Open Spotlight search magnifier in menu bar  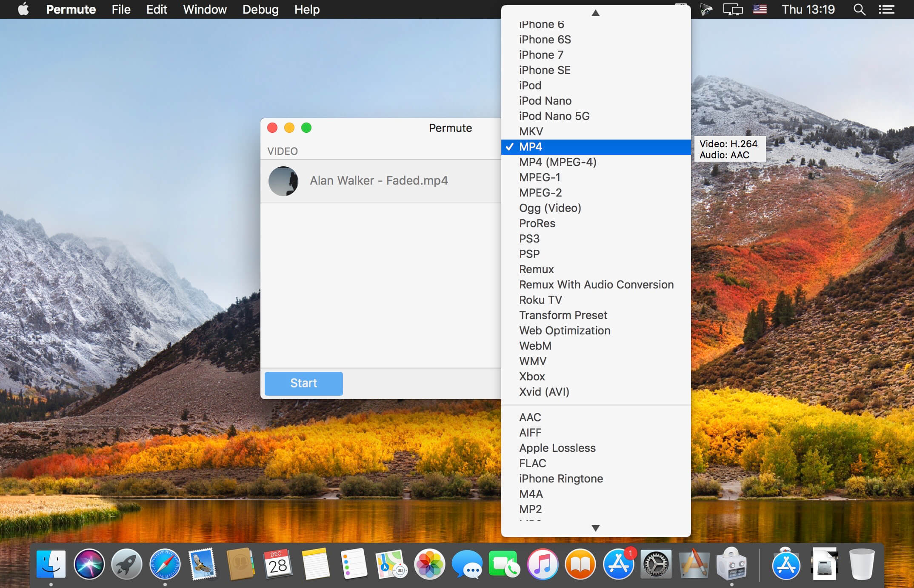859,9
